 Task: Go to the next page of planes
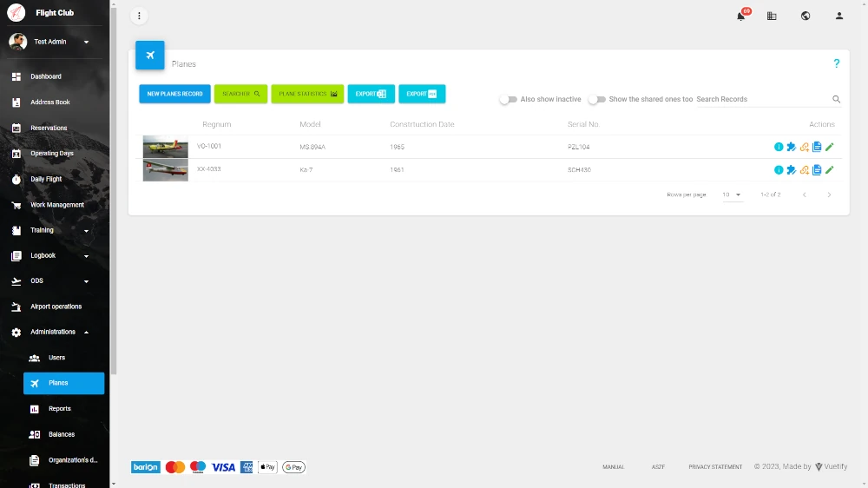pos(829,195)
